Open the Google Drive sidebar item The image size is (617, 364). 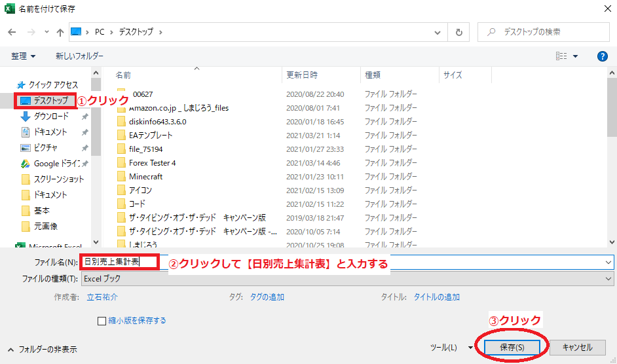point(55,164)
